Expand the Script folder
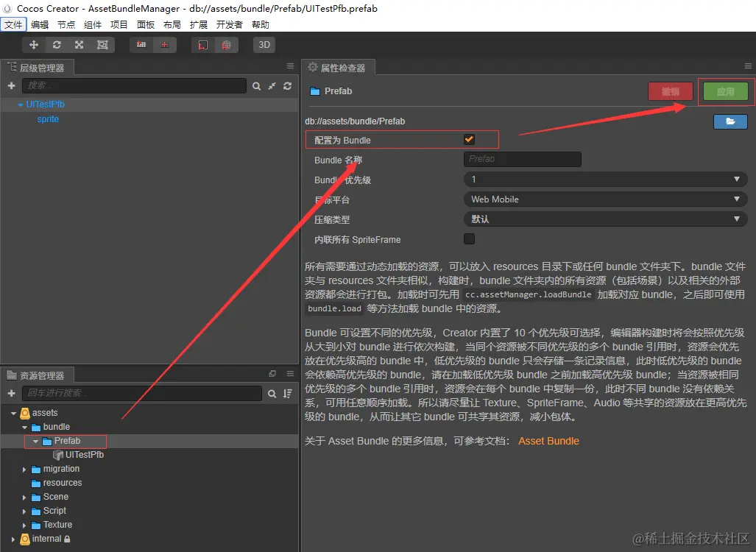 (x=24, y=511)
